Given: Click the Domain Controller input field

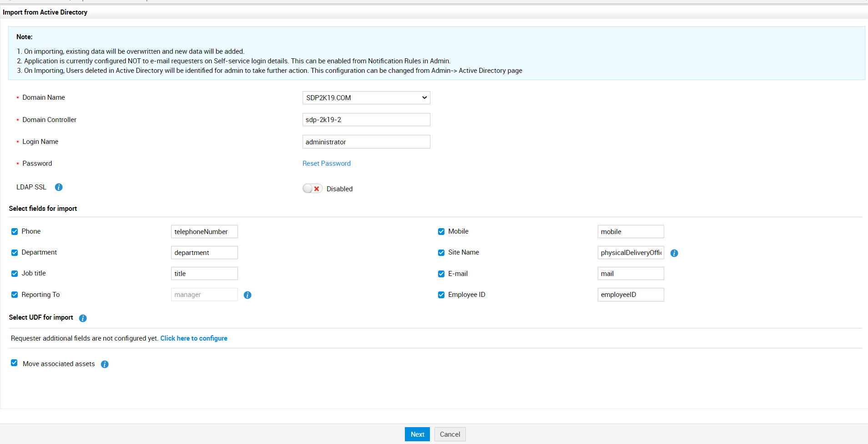Looking at the screenshot, I should pyautogui.click(x=366, y=119).
